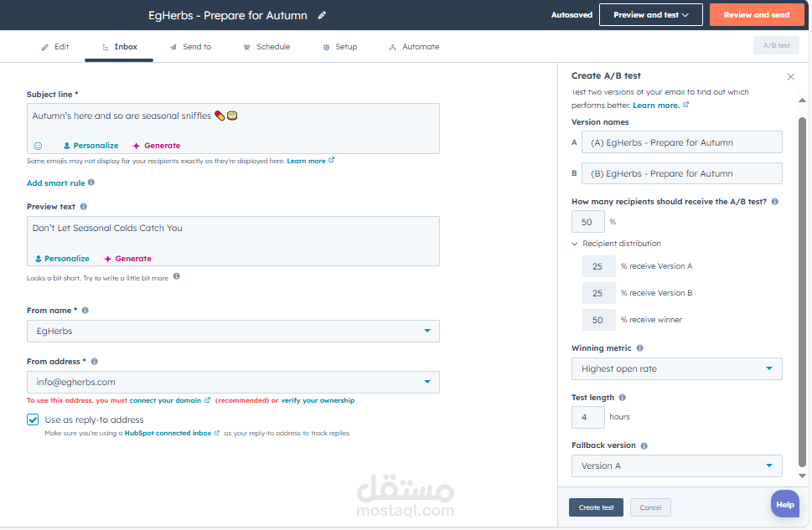Image resolution: width=812 pixels, height=530 pixels.
Task: Click the '% receive Version A' value box
Action: point(598,266)
